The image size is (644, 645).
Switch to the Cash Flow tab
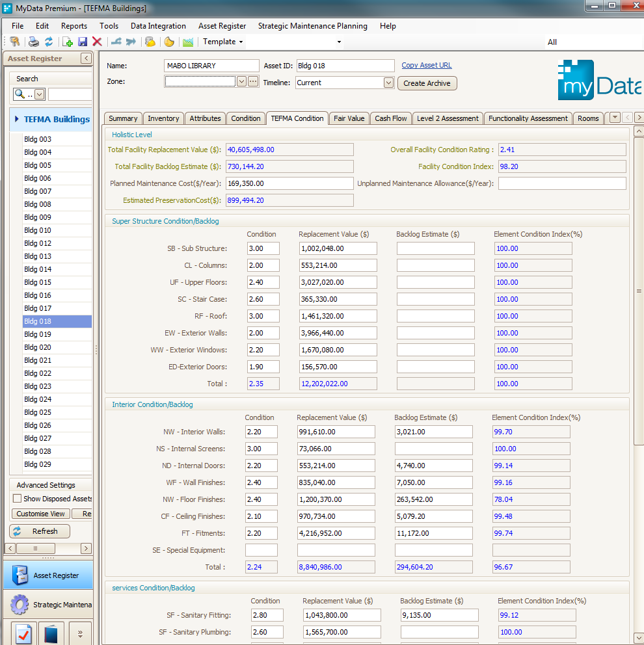(x=390, y=118)
